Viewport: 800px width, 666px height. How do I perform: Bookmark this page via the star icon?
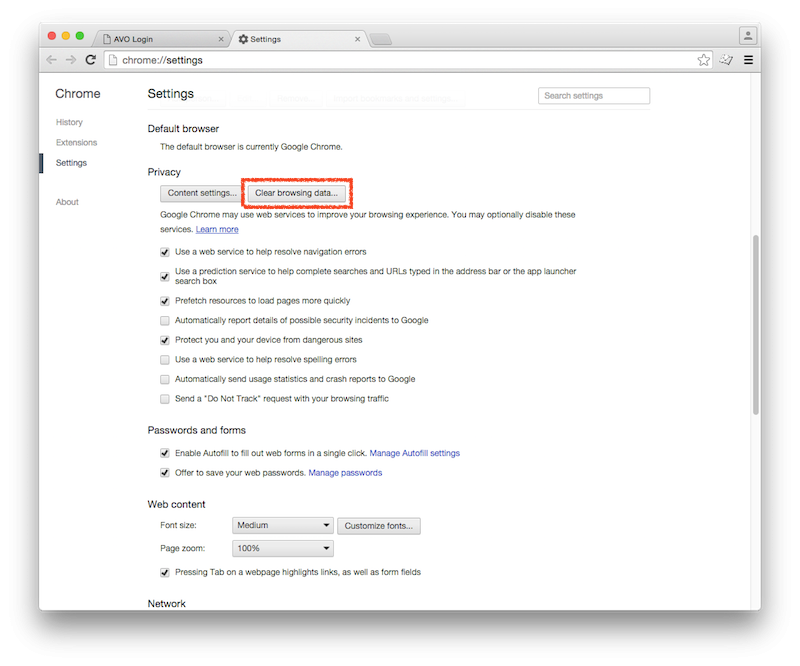703,59
